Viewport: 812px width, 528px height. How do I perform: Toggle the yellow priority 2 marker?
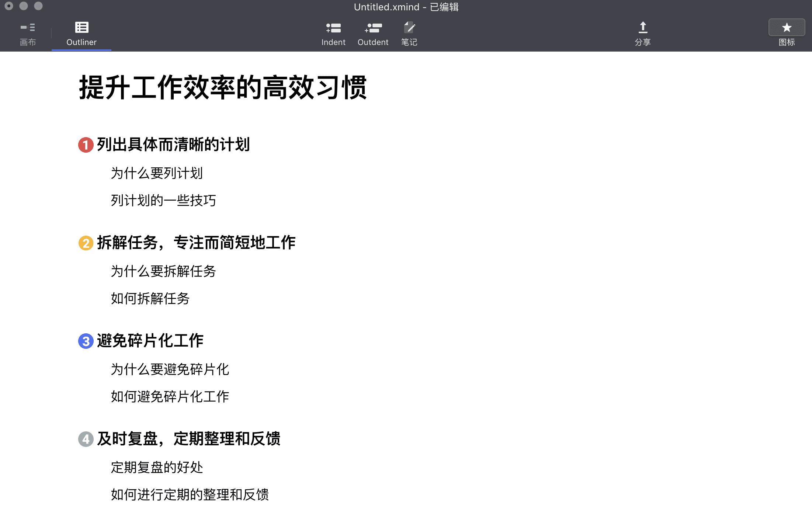(x=86, y=243)
